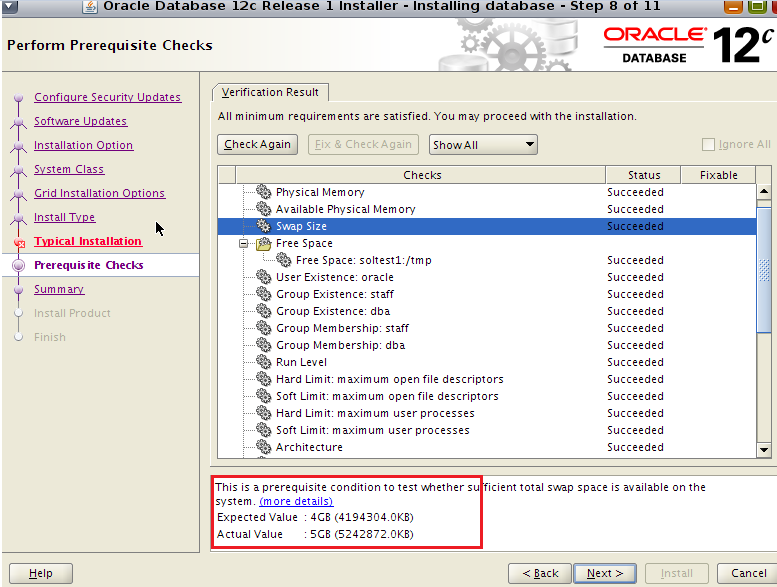Screen dimensions: 777x587
Task: Select the Architecture check row
Action: (487, 447)
